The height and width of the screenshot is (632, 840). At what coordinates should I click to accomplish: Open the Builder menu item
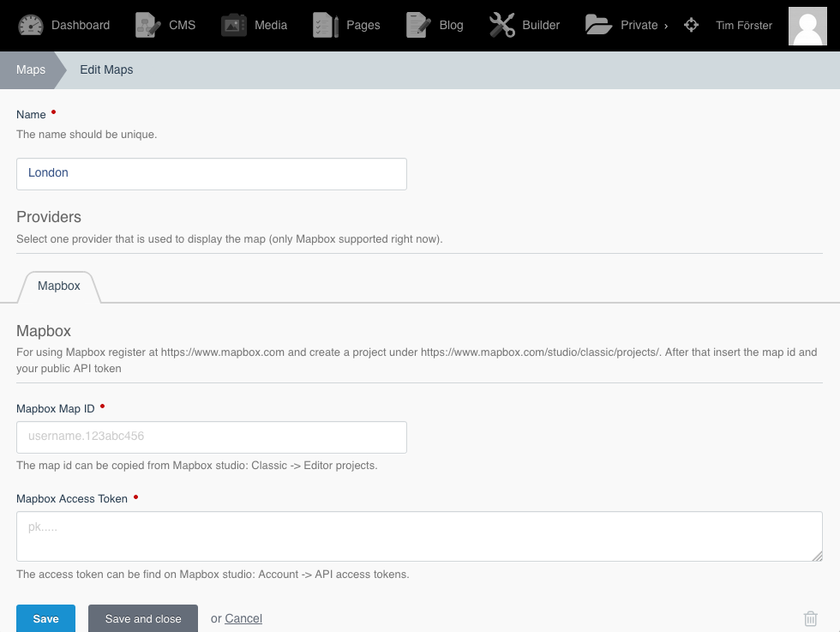[x=541, y=25]
